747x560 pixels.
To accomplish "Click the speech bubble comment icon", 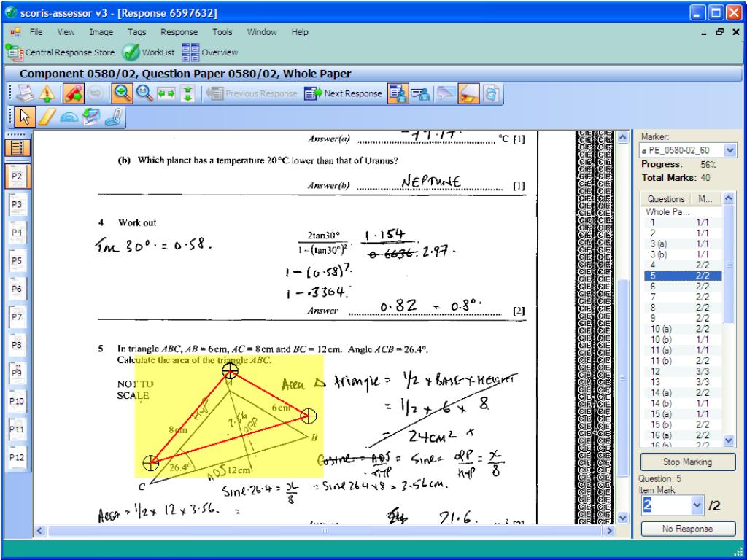I will click(x=446, y=93).
